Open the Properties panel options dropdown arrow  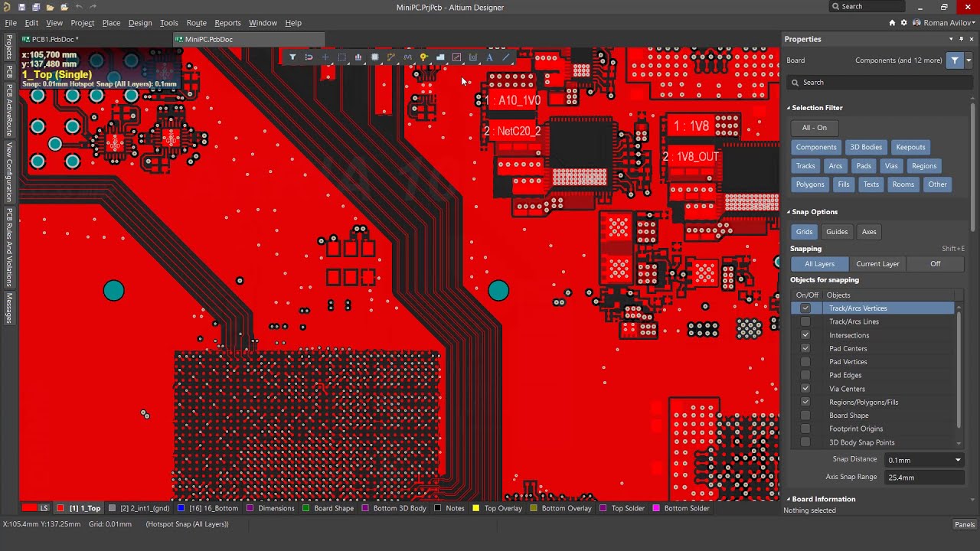[952, 39]
